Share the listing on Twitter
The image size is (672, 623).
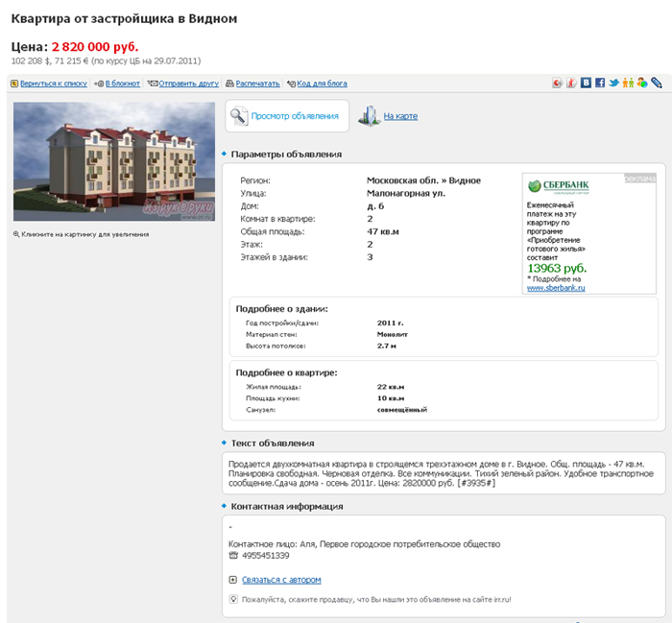[613, 83]
